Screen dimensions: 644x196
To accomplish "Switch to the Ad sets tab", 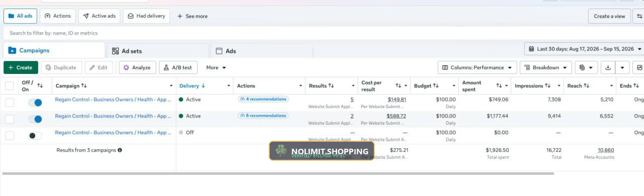I will click(x=157, y=51).
